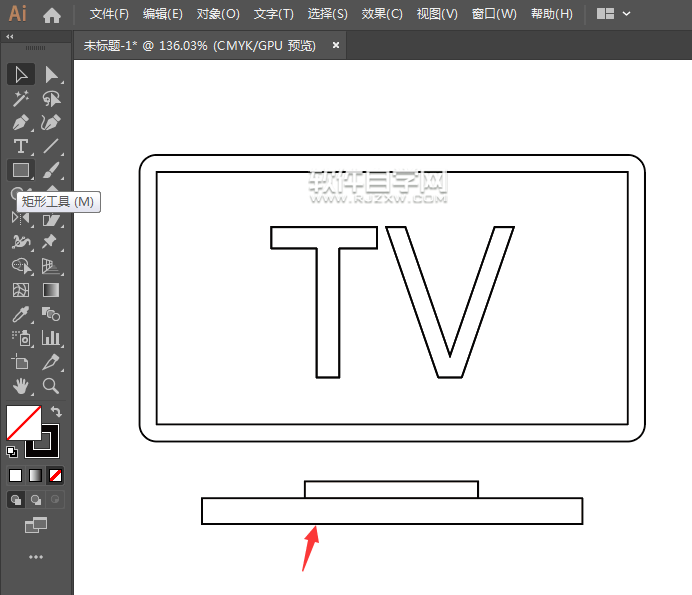Viewport: 692px width, 595px height.
Task: Select the Hand tool
Action: [x=20, y=386]
